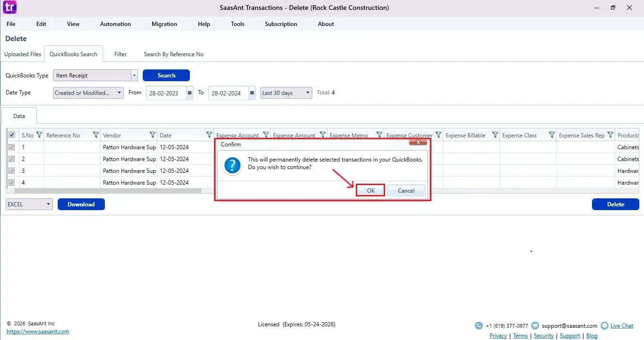The image size is (644, 340).
Task: Open the Date Type dropdown
Action: (88, 93)
